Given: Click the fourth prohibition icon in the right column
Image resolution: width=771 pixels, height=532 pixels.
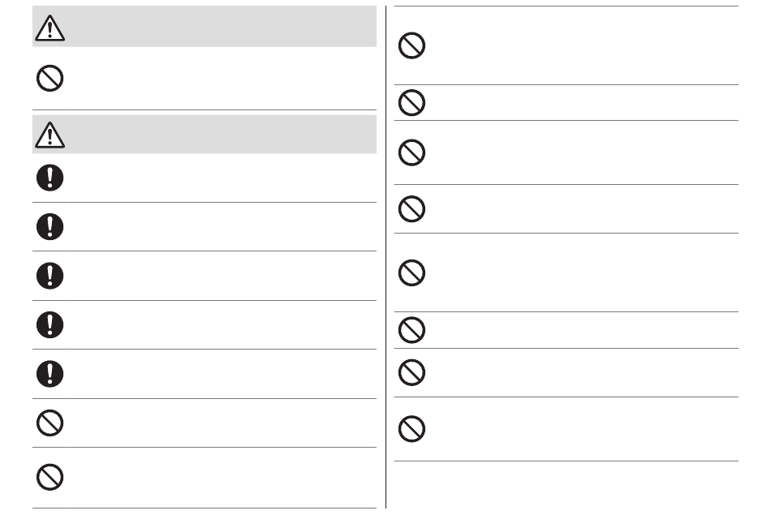Looking at the screenshot, I should coord(411,208).
